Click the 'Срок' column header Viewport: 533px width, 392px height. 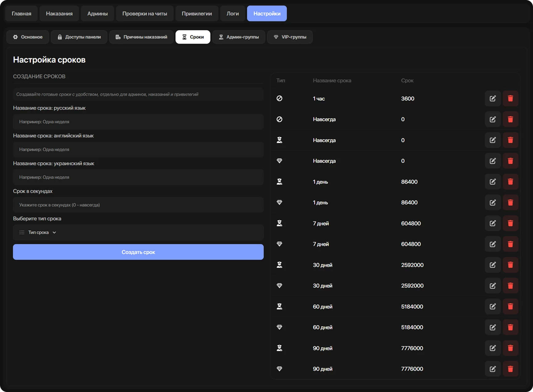click(x=407, y=80)
